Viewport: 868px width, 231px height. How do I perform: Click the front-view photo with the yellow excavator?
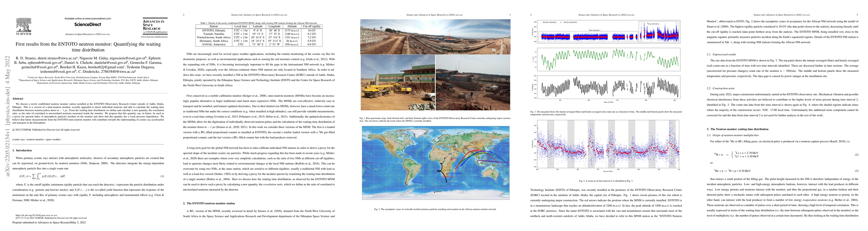point(398,83)
